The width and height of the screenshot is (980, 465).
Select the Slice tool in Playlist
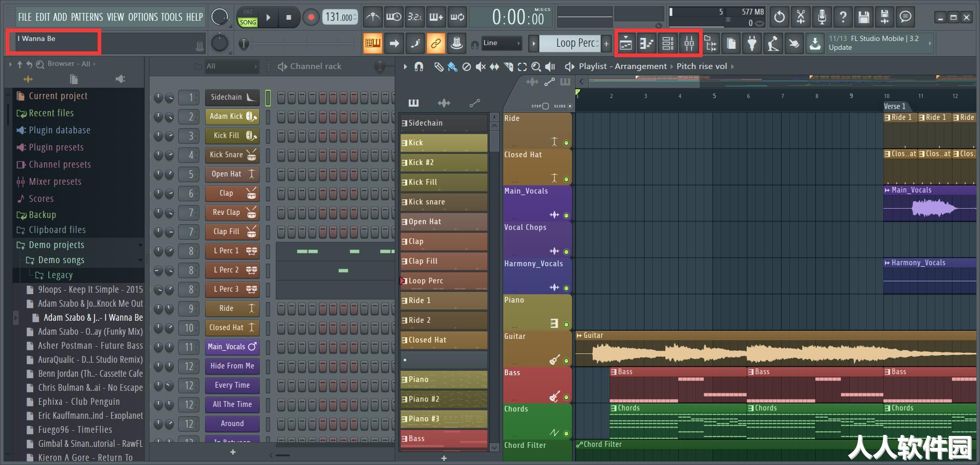(x=508, y=66)
